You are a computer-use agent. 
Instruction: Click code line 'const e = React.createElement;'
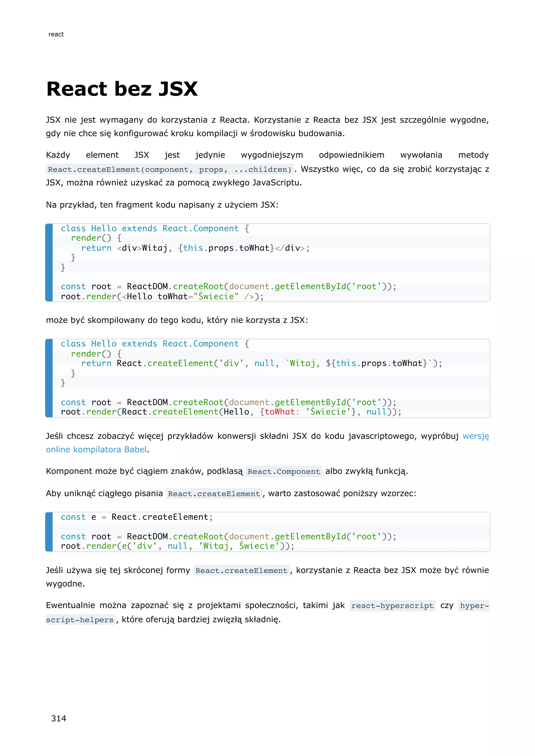[137, 517]
